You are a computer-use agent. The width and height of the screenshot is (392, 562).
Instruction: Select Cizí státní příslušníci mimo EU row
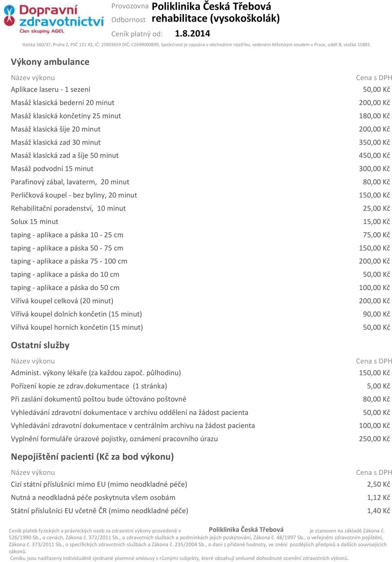[x=200, y=484]
